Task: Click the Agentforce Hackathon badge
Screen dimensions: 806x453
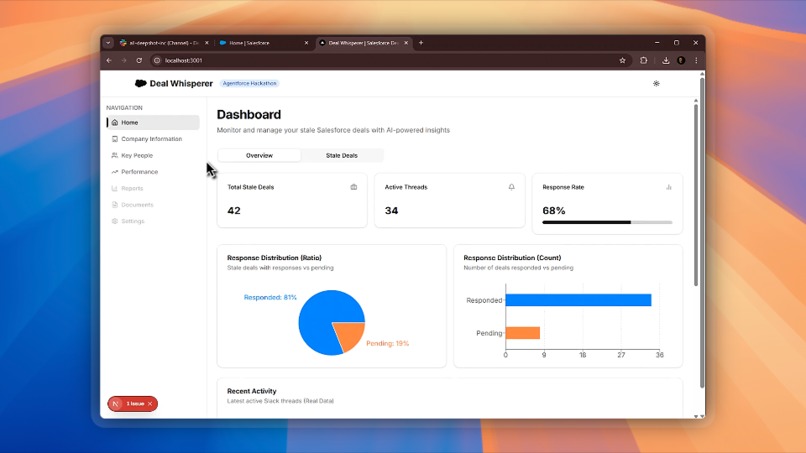Action: [x=249, y=83]
